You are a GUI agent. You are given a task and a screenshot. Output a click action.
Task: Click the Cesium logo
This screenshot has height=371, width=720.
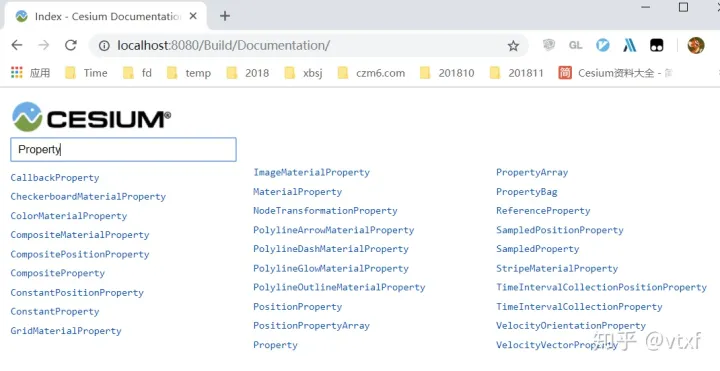point(91,117)
